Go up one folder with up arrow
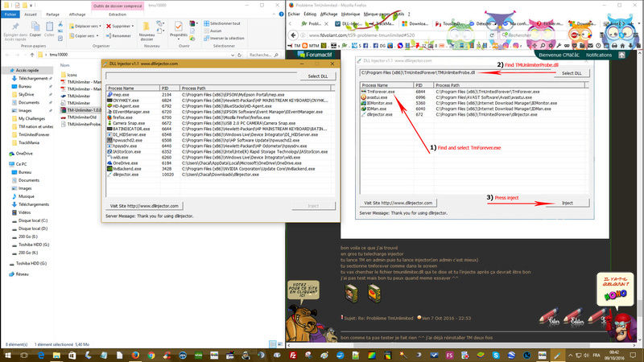644x362 pixels. (x=32, y=55)
